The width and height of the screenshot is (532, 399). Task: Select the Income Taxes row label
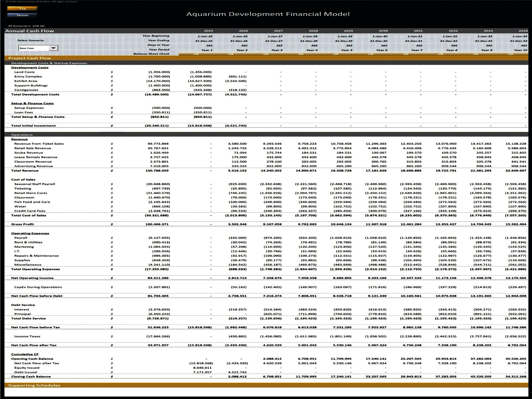click(27, 336)
